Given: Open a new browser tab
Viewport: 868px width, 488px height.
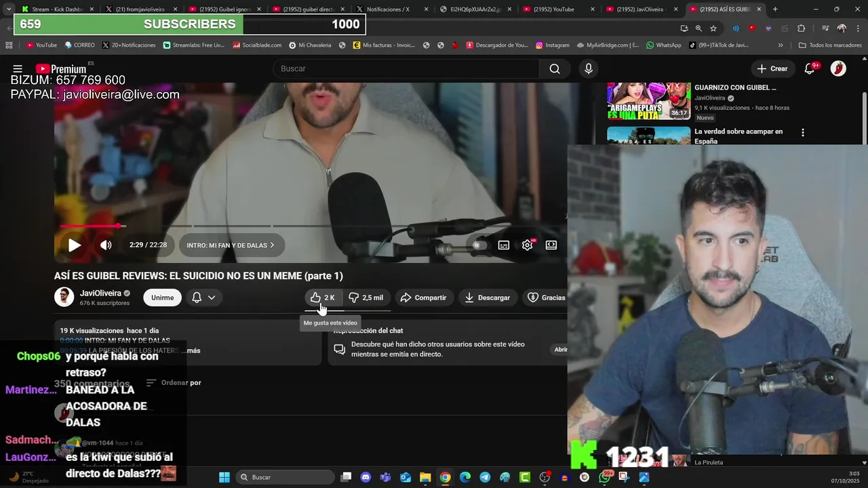Looking at the screenshot, I should pyautogui.click(x=775, y=9).
